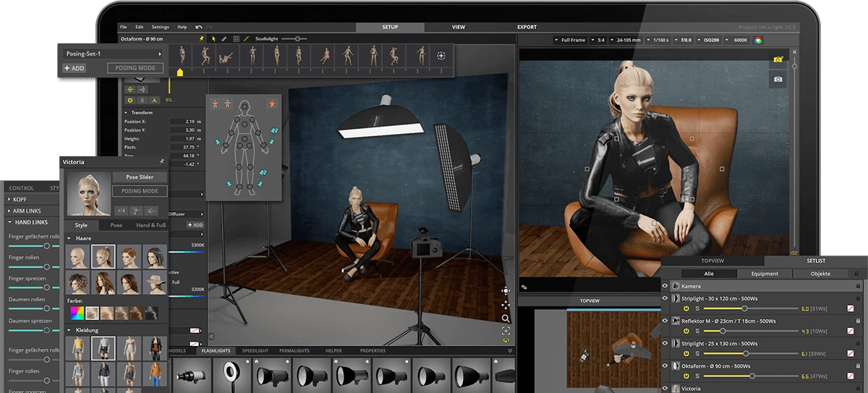Show the Equipment filter in setlist
This screenshot has width=868, height=393.
coord(765,274)
